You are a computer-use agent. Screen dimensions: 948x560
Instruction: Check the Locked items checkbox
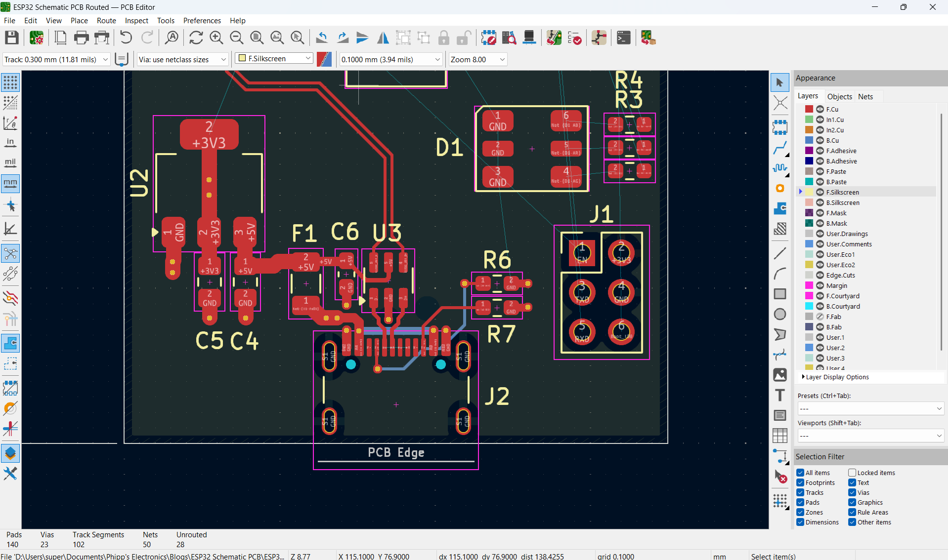click(852, 473)
